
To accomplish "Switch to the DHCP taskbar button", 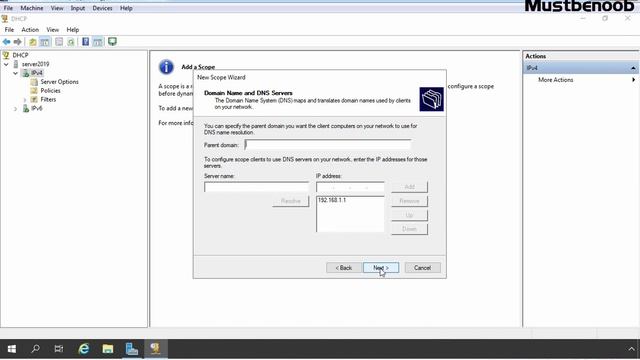I will [x=156, y=349].
